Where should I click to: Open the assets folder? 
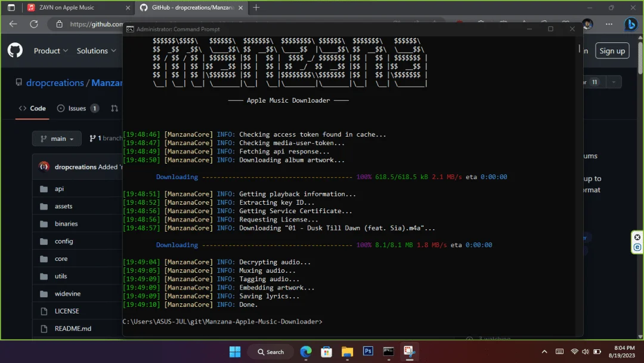63,206
